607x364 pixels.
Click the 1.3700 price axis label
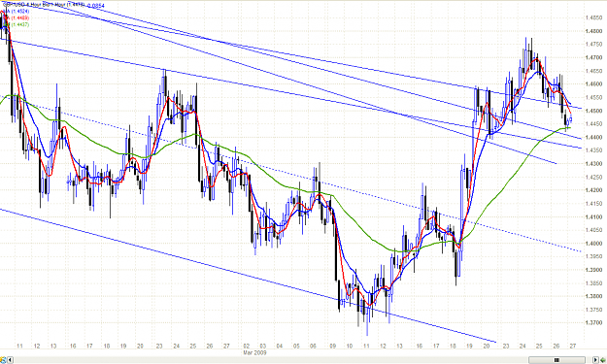click(x=593, y=322)
